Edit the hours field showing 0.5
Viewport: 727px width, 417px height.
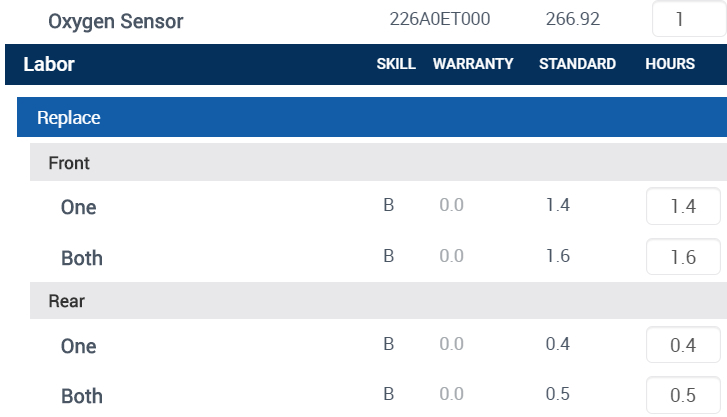(x=683, y=396)
